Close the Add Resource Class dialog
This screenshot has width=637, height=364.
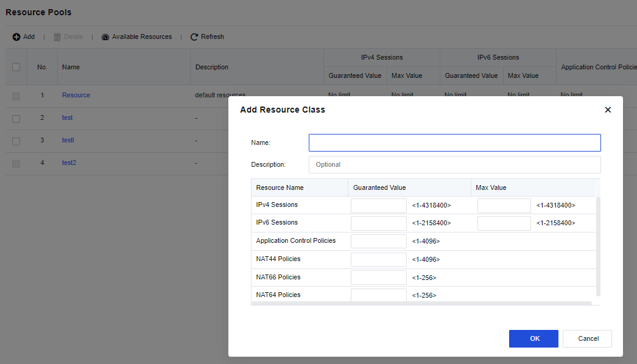[607, 110]
